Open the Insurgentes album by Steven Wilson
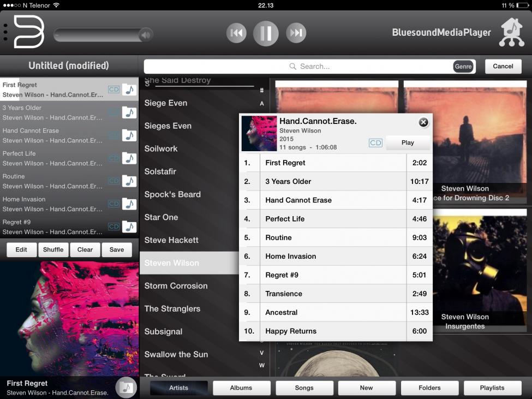The image size is (532, 399). 480,271
